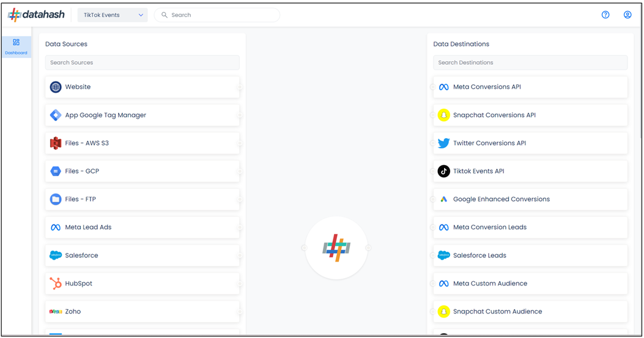Select Files - GCP source label
The width and height of the screenshot is (644, 338).
tap(82, 171)
